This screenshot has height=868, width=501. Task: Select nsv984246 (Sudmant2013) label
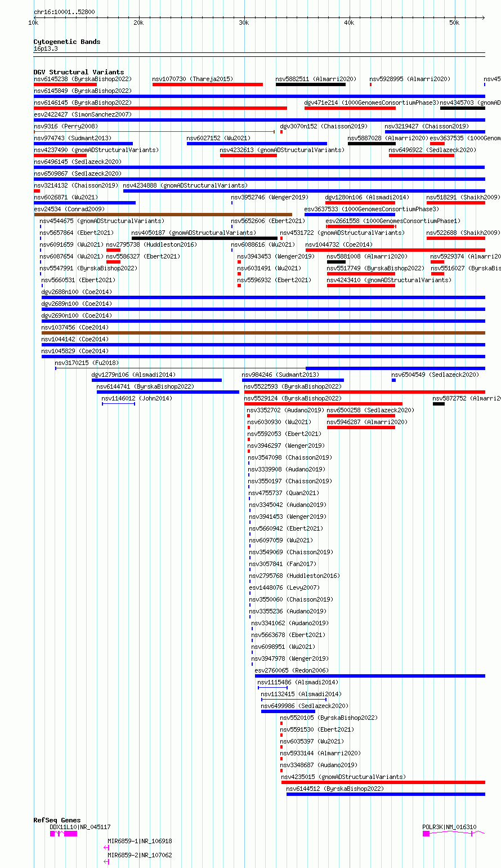pyautogui.click(x=280, y=375)
